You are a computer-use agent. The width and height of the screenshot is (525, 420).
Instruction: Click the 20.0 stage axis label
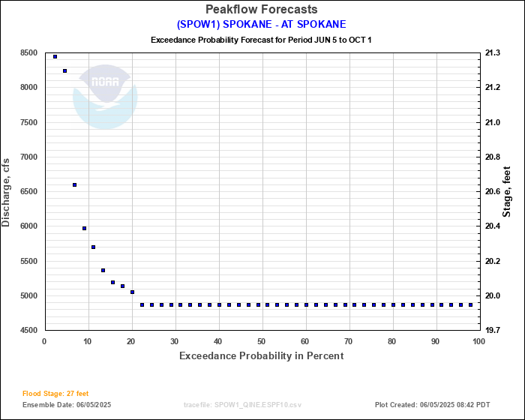493,295
